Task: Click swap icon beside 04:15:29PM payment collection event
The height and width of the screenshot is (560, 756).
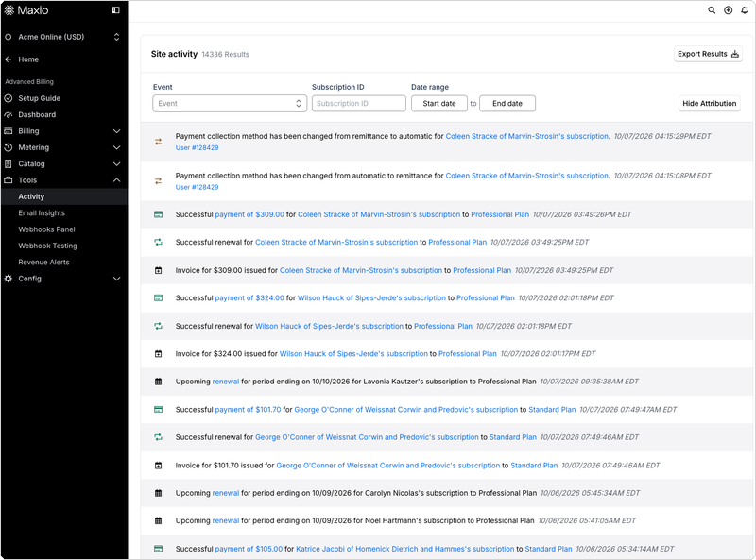Action: point(158,142)
